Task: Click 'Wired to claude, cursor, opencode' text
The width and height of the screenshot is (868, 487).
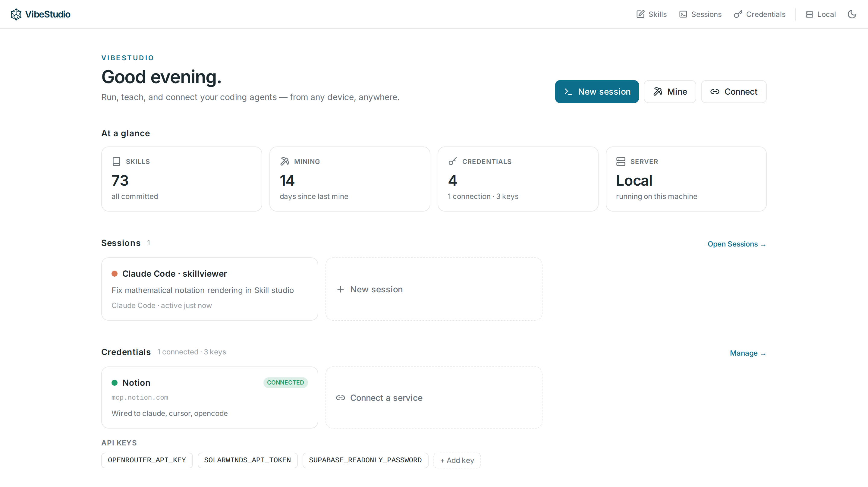Action: [x=169, y=413]
